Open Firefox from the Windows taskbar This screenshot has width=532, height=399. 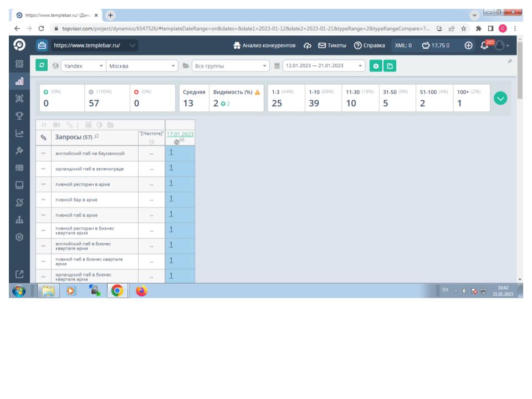click(141, 291)
